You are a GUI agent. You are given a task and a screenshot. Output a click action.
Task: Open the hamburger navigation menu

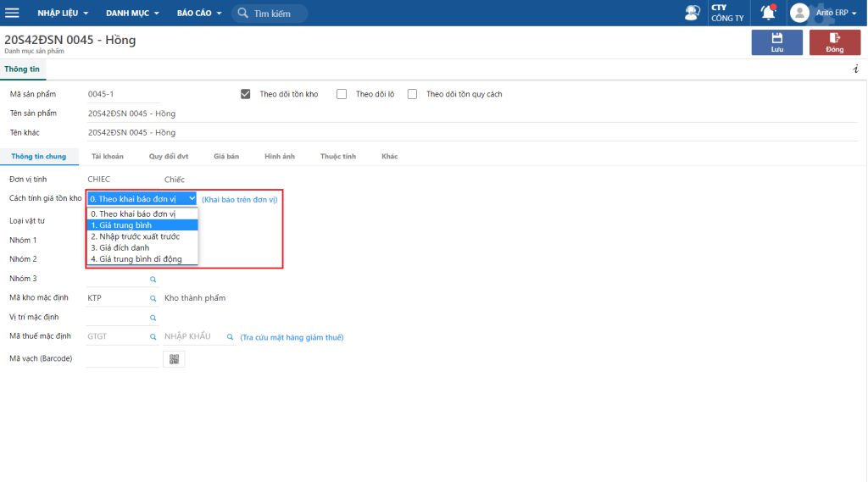[12, 13]
